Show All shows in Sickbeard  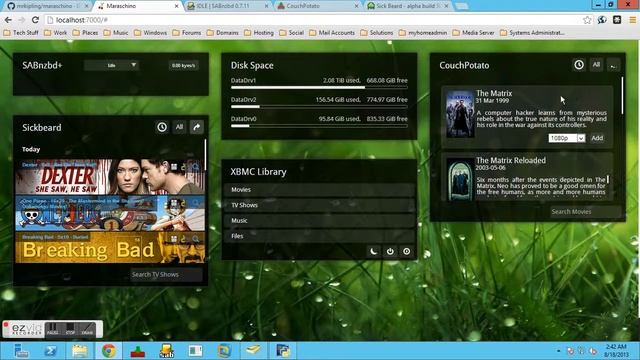coord(179,127)
